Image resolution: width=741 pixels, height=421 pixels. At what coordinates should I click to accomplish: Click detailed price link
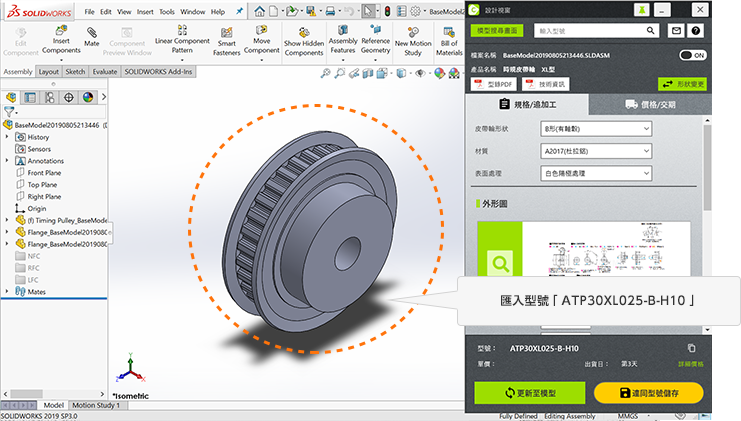click(x=690, y=364)
